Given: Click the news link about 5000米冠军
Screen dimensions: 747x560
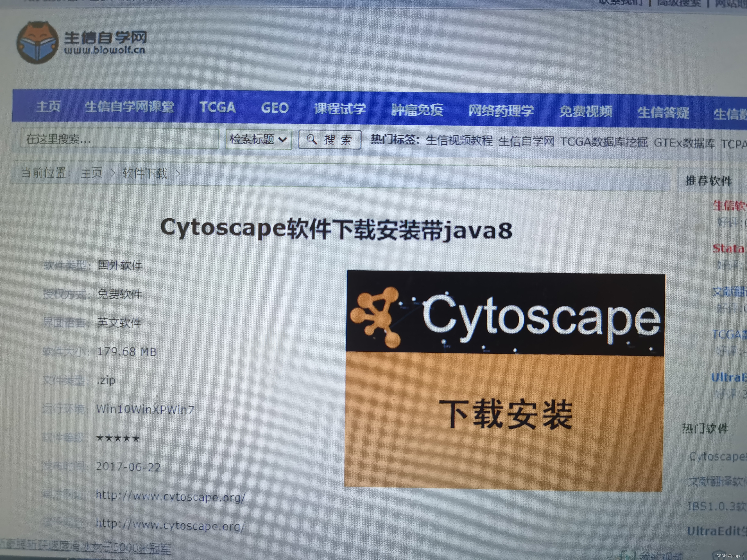Looking at the screenshot, I should click(x=85, y=546).
